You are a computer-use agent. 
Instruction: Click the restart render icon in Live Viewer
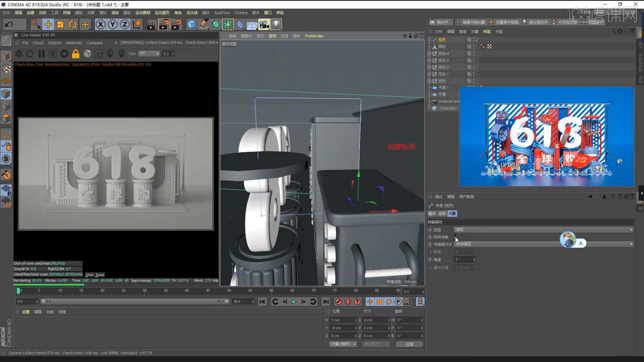click(x=30, y=54)
